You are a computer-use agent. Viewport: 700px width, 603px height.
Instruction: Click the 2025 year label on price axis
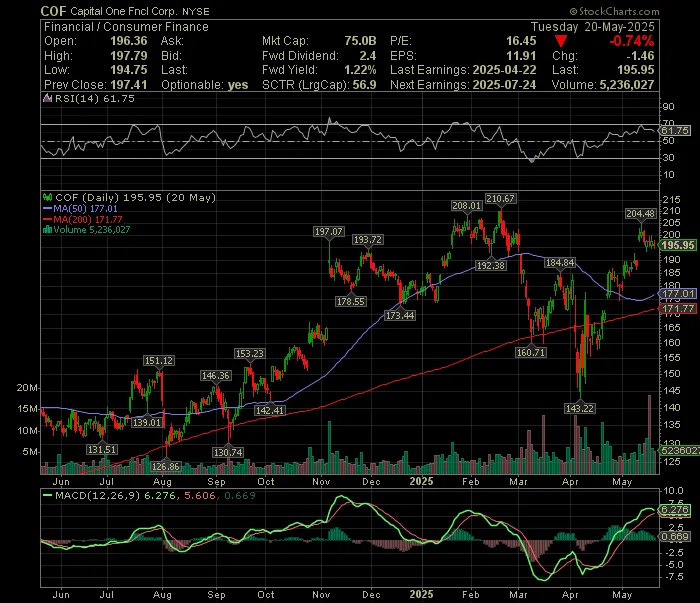pos(421,482)
